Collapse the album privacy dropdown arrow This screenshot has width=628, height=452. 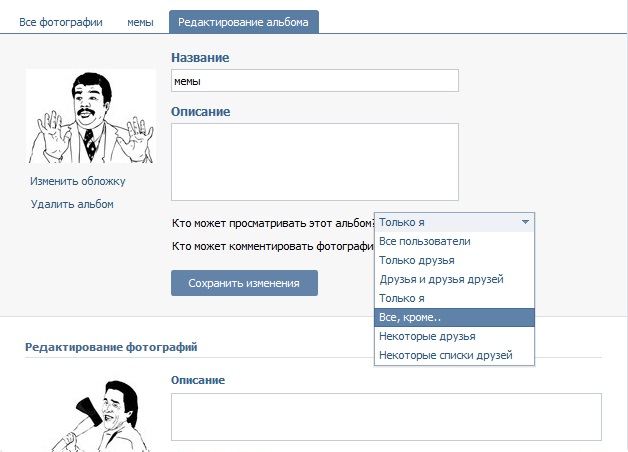[525, 222]
